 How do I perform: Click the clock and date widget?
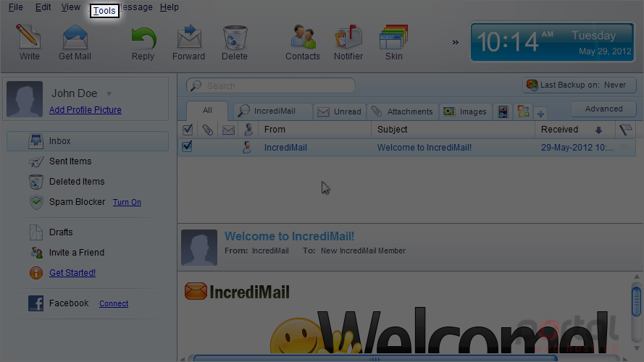pos(553,42)
